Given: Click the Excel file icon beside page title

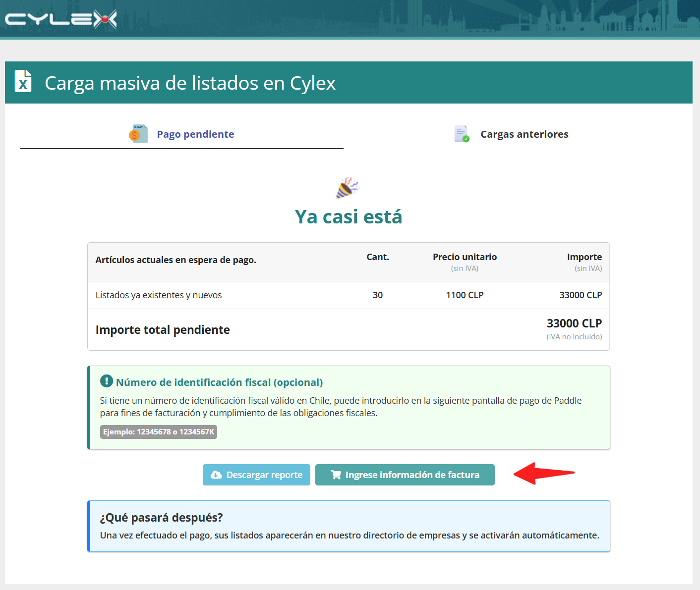Looking at the screenshot, I should click(x=23, y=81).
